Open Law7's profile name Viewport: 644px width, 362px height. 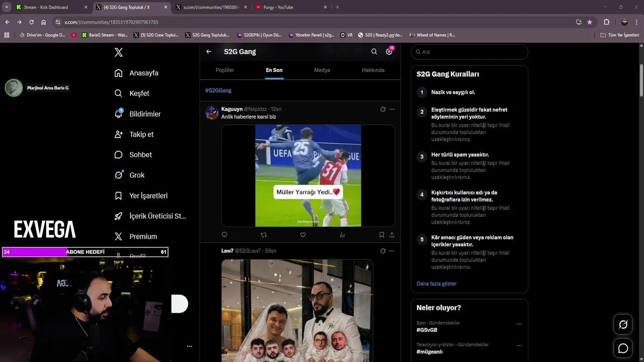[227, 251]
